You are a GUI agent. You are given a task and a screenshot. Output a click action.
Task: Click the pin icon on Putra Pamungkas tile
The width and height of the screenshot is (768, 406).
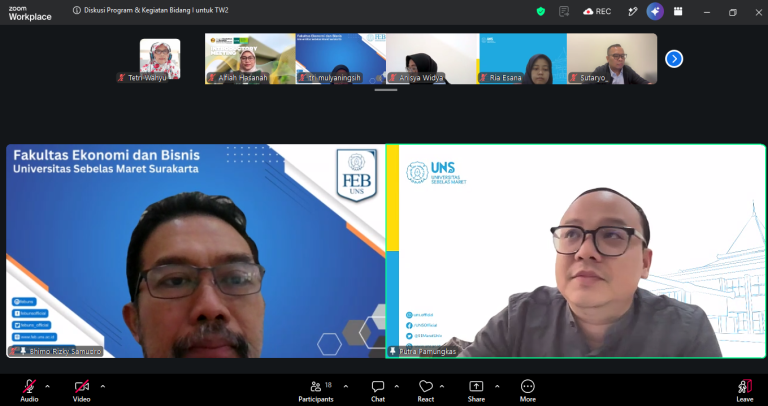coord(392,352)
